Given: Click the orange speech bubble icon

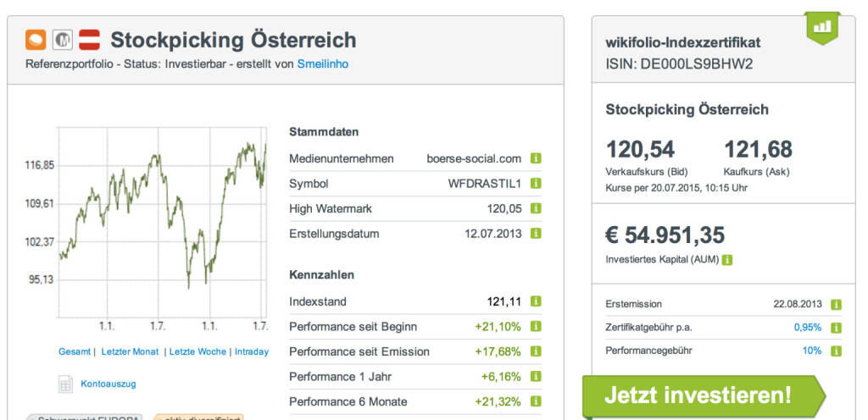Looking at the screenshot, I should (x=36, y=39).
